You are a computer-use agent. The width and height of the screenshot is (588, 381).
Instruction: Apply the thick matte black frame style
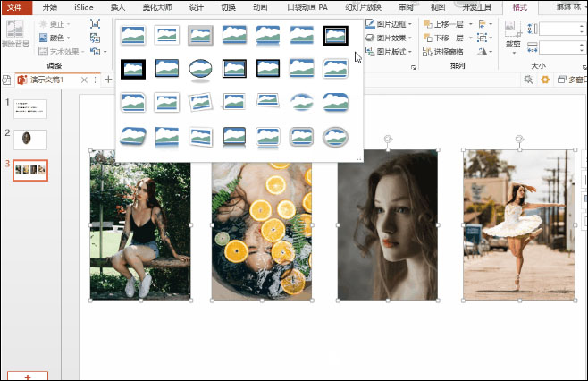click(133, 69)
